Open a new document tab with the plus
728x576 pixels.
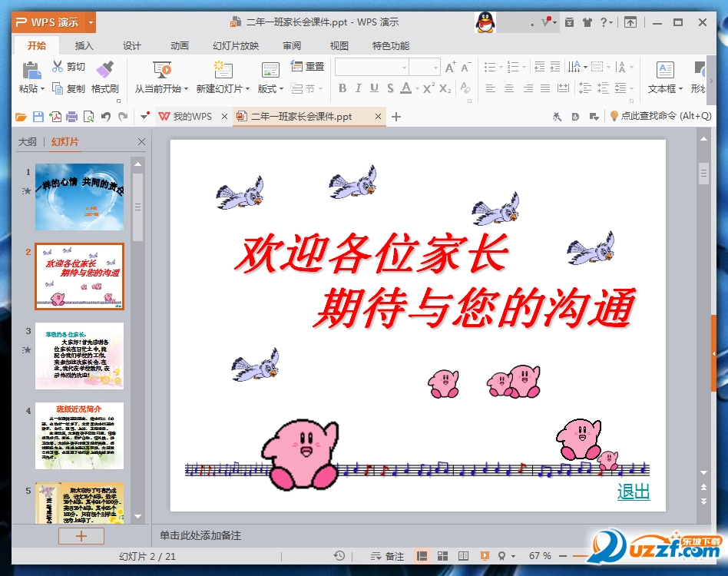tap(396, 117)
